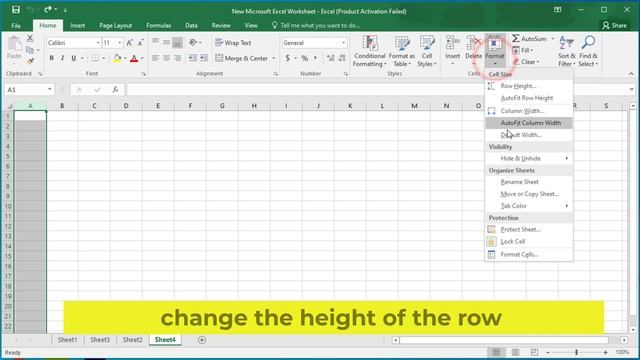Align cell text to the left
The height and width of the screenshot is (360, 640).
click(156, 58)
